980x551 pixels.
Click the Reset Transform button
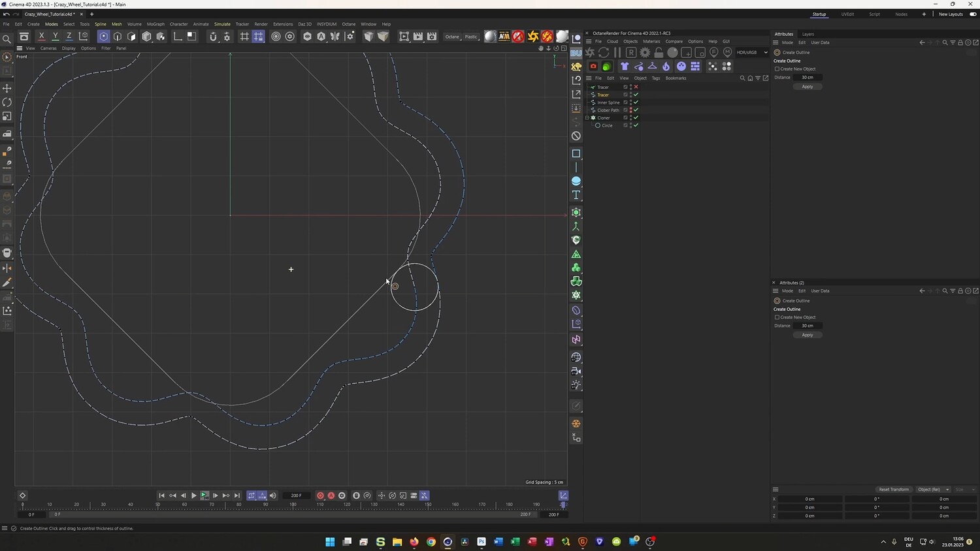click(x=894, y=490)
